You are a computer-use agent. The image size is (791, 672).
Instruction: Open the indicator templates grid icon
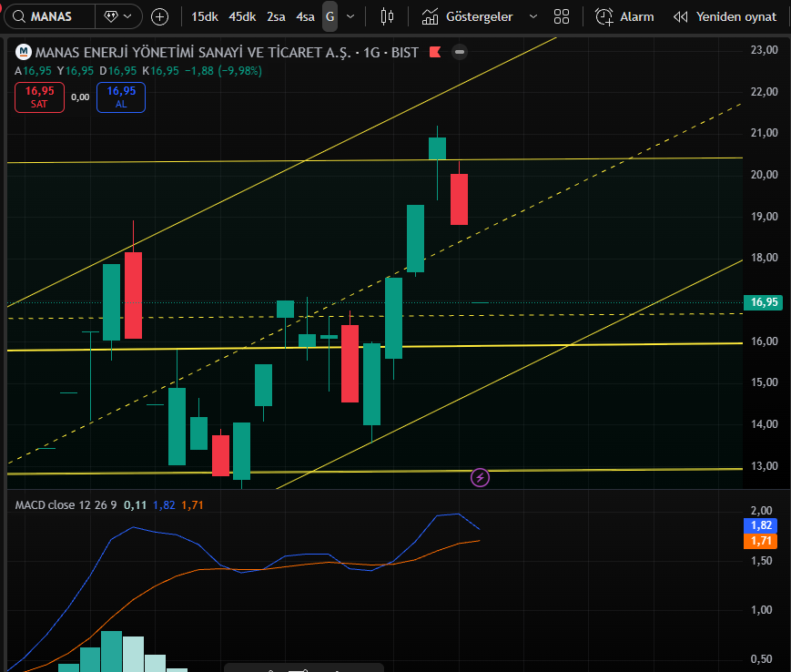click(562, 16)
